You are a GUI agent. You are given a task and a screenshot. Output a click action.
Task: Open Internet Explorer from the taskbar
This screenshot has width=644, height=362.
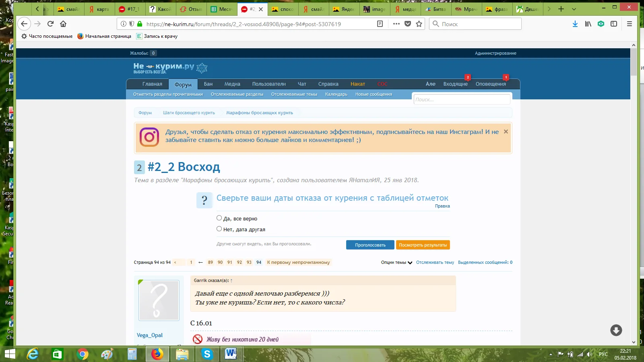coord(33,354)
